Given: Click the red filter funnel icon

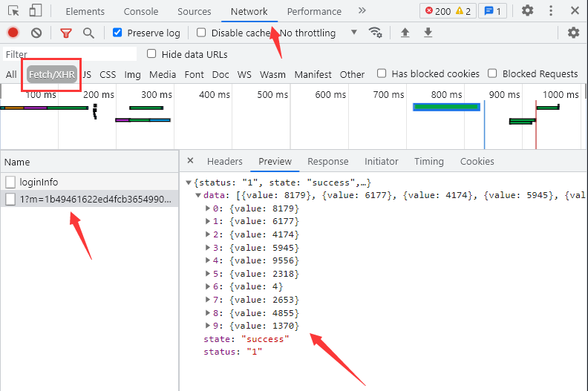Looking at the screenshot, I should [x=66, y=33].
